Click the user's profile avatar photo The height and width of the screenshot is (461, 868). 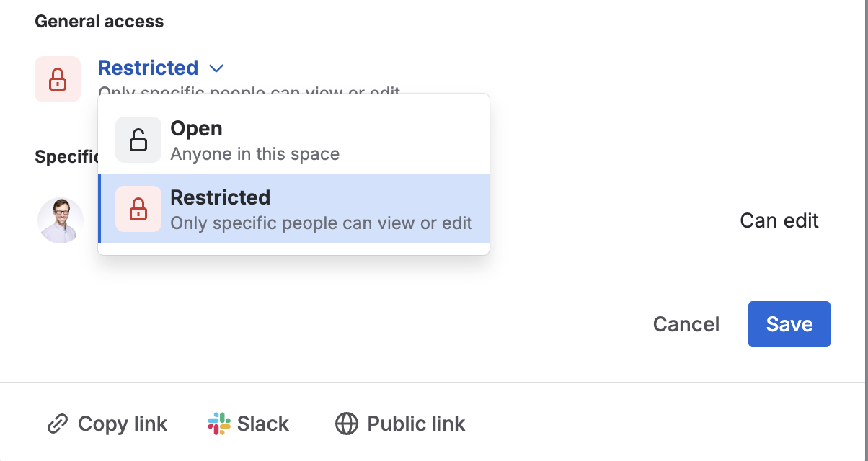pos(61,220)
